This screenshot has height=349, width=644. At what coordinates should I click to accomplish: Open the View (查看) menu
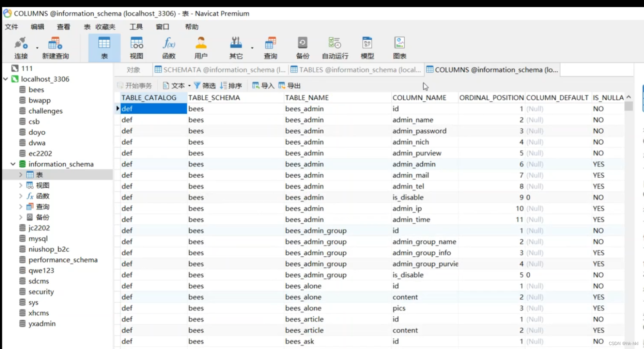[x=63, y=27]
